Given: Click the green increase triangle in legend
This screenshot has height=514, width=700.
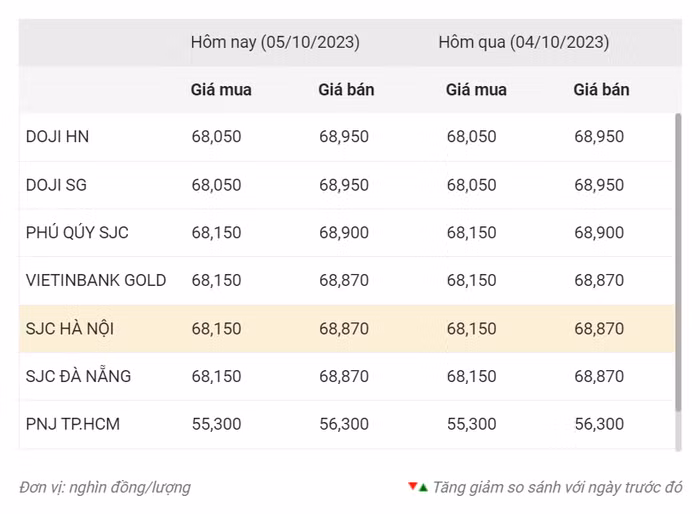Looking at the screenshot, I should tap(423, 487).
